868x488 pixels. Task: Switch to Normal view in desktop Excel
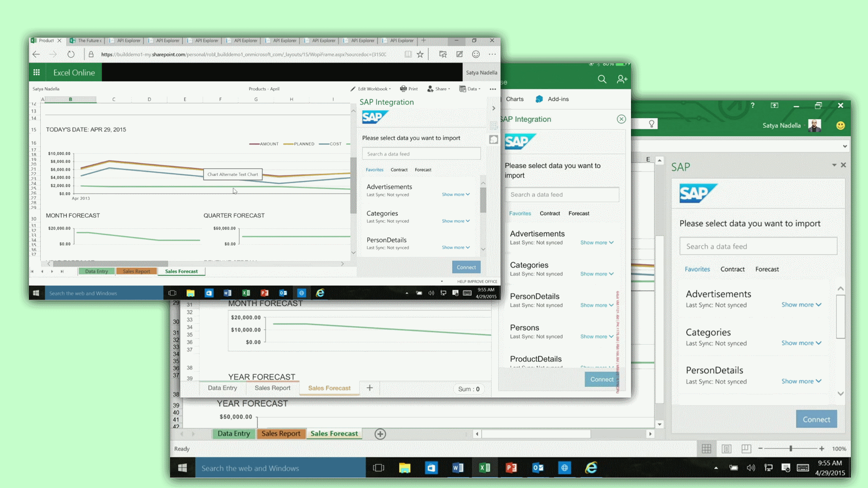point(707,449)
